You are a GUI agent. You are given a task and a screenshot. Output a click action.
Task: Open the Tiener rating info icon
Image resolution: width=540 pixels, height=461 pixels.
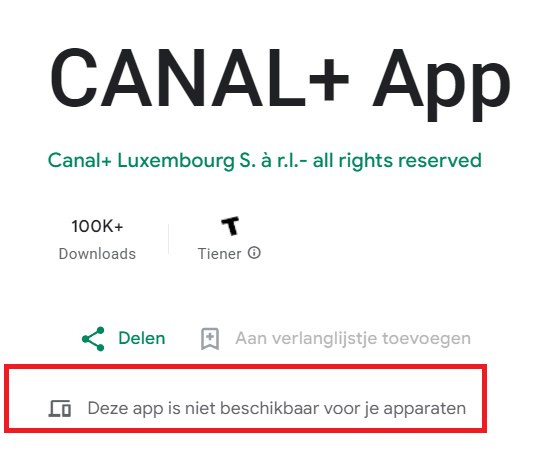(x=255, y=253)
